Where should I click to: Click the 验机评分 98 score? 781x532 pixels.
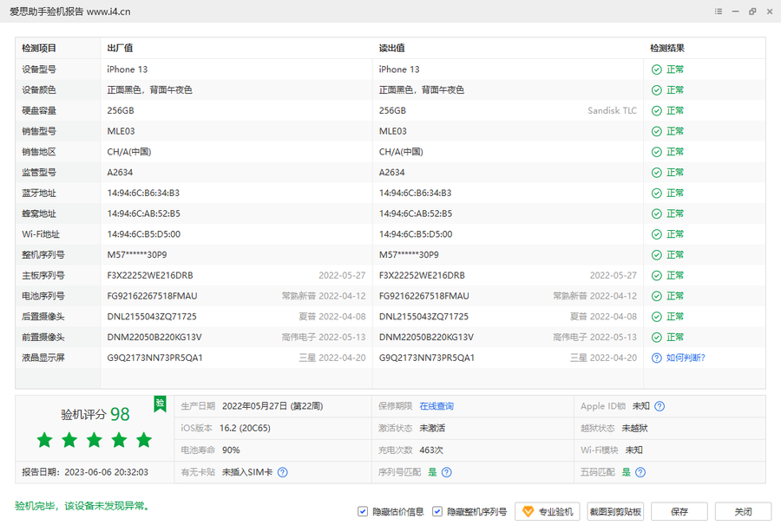(x=95, y=415)
